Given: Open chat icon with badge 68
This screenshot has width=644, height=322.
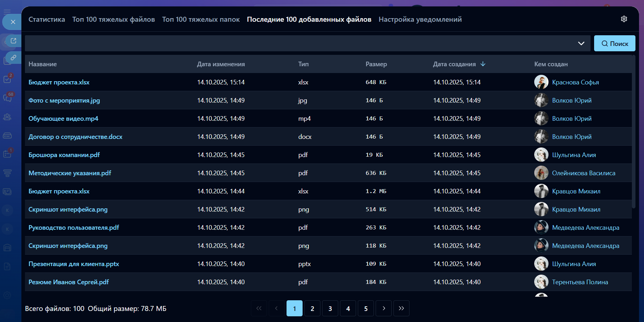Looking at the screenshot, I should (x=7, y=98).
